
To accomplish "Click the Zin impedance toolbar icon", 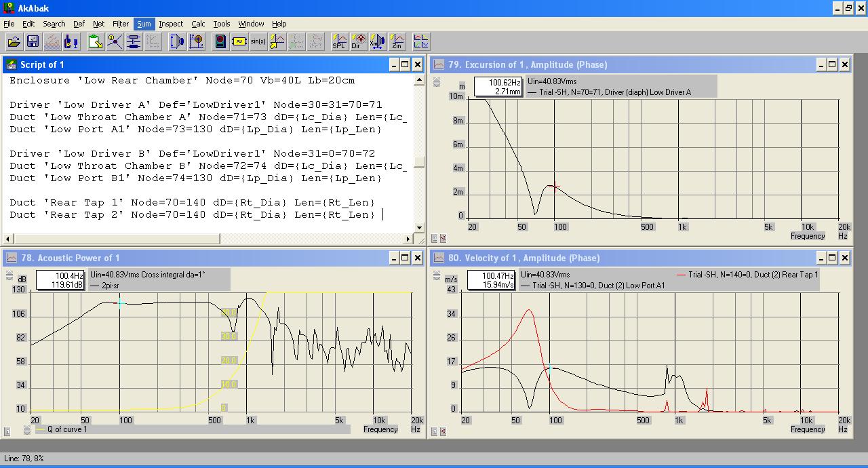I will point(397,42).
